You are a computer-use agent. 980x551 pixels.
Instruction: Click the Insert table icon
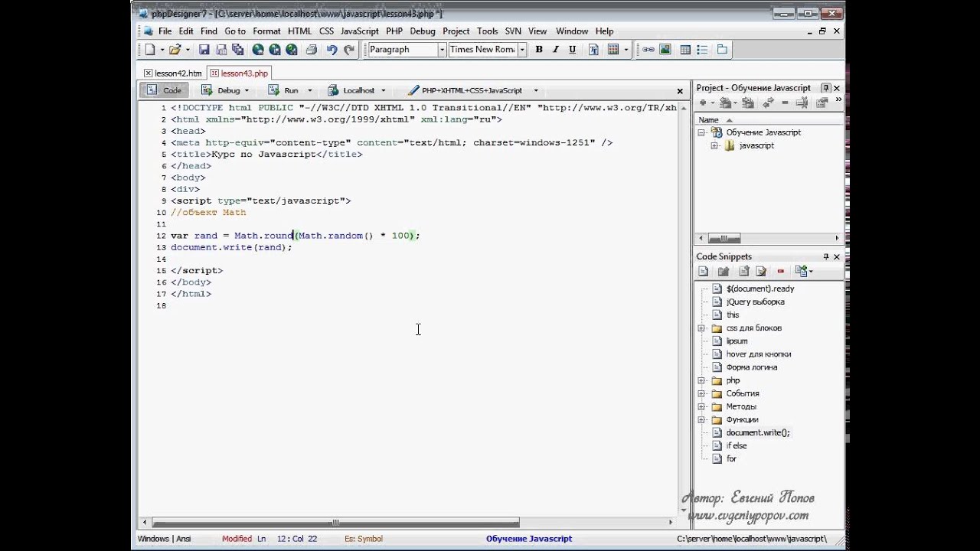tap(685, 50)
